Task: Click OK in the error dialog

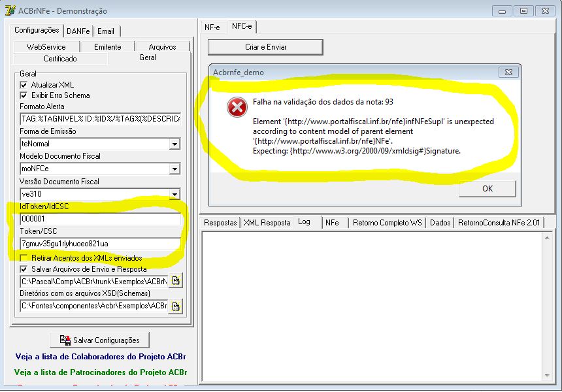Action: click(488, 189)
